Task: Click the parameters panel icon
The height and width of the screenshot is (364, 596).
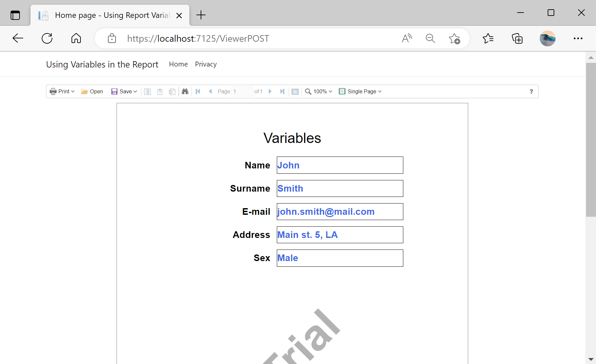Action: [160, 92]
